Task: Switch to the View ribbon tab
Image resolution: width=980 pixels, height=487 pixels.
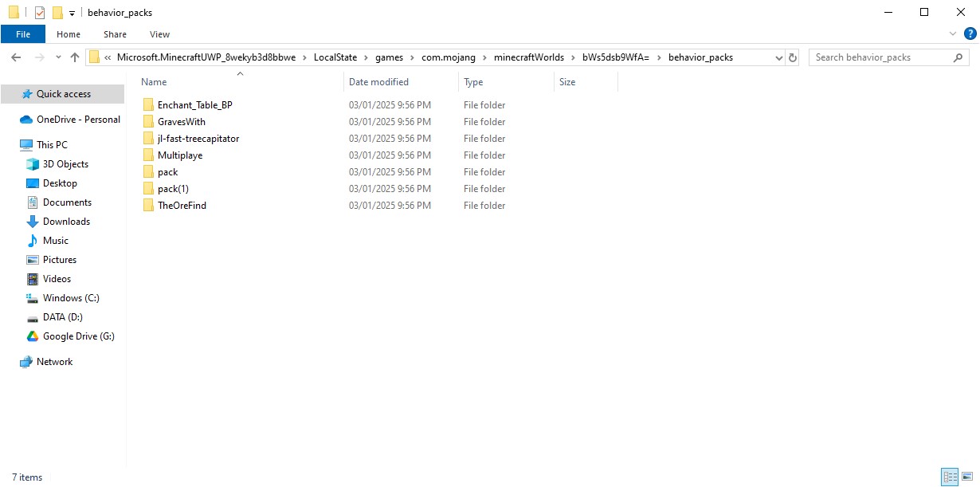Action: pos(159,34)
